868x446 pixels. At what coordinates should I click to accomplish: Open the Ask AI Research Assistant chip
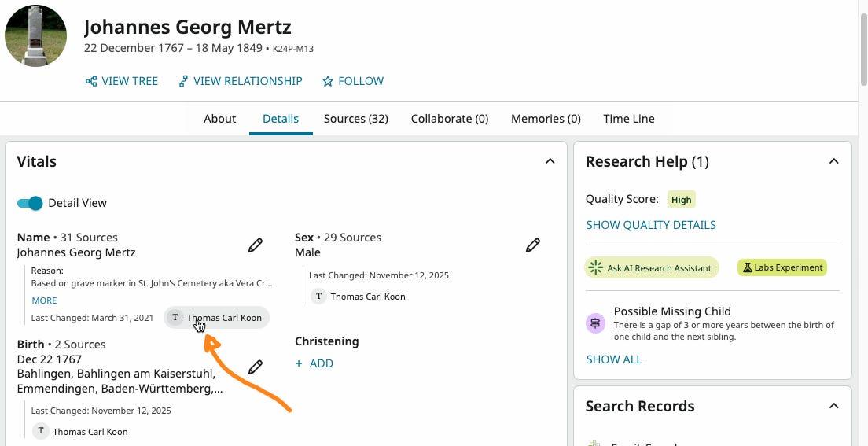tap(652, 267)
